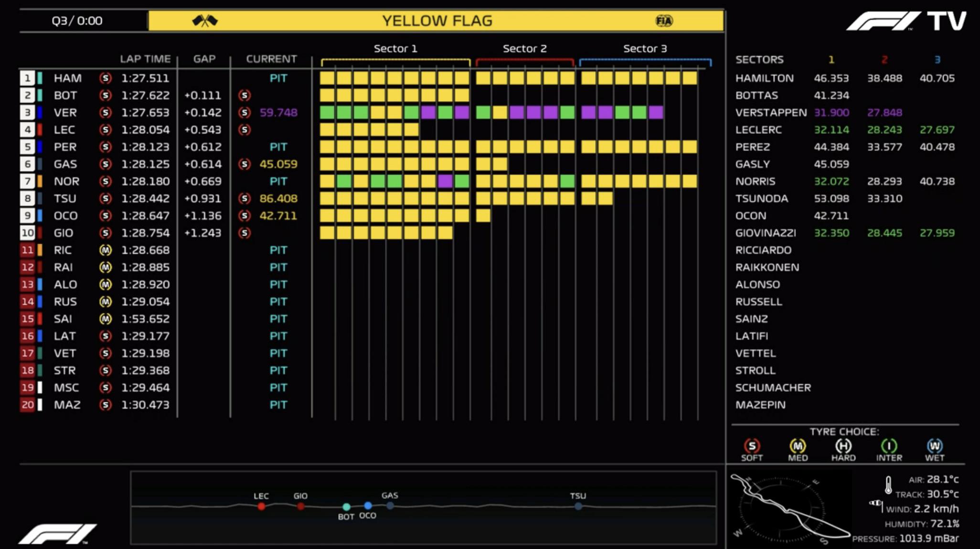Click the windsock icon beside WIND
Screen dimensions: 980x549
876,505
